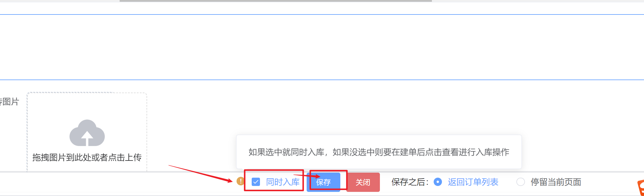Screen dimensions: 644x196
Task: Select the 返回订单列表 radio button
Action: [438, 182]
